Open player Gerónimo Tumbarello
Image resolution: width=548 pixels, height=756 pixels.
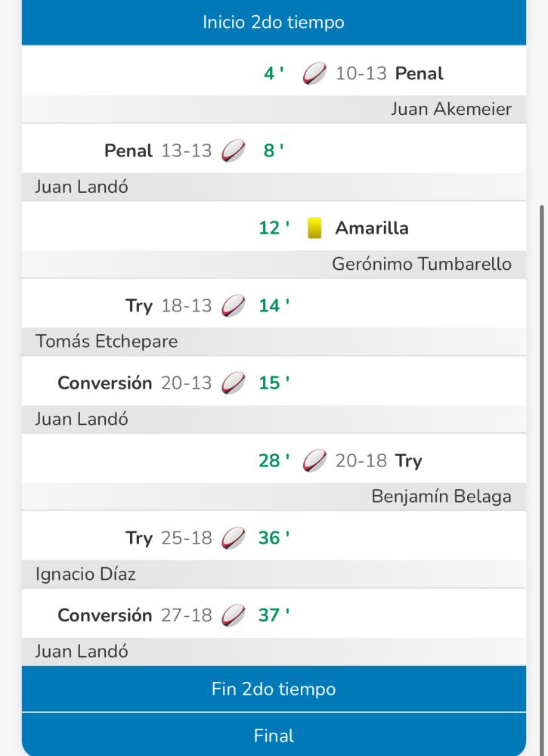point(422,264)
